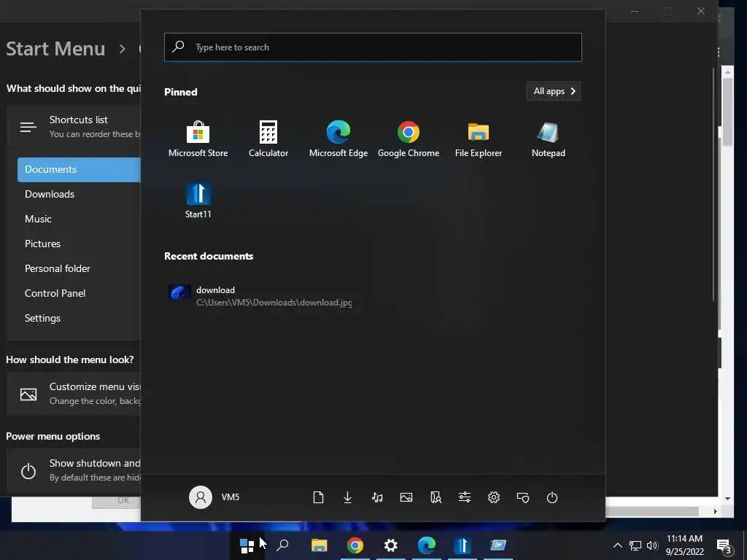Show hidden tray icons chevron
The width and height of the screenshot is (747, 560).
tap(617, 545)
